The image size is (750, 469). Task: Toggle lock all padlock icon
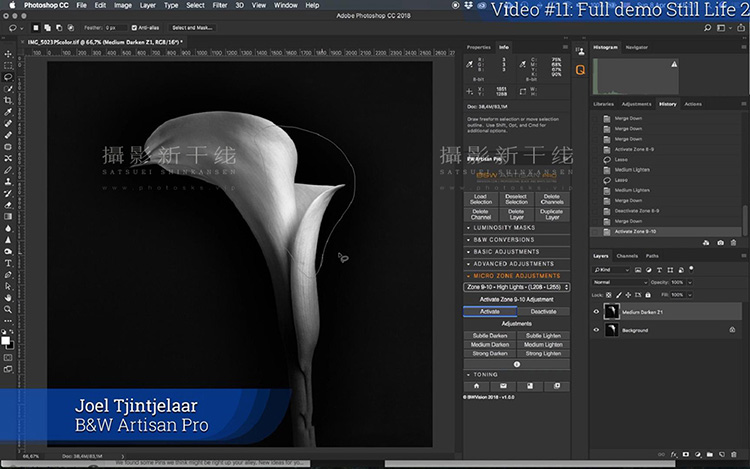[x=648, y=295]
